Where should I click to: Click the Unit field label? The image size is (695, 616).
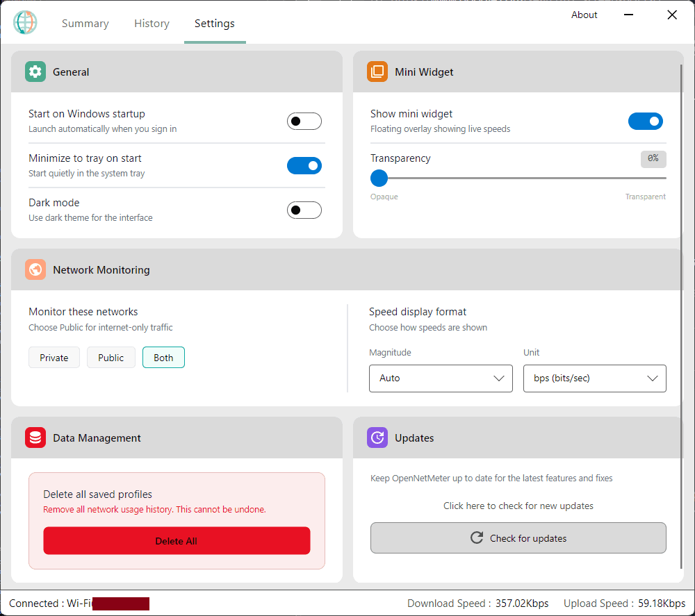point(531,353)
